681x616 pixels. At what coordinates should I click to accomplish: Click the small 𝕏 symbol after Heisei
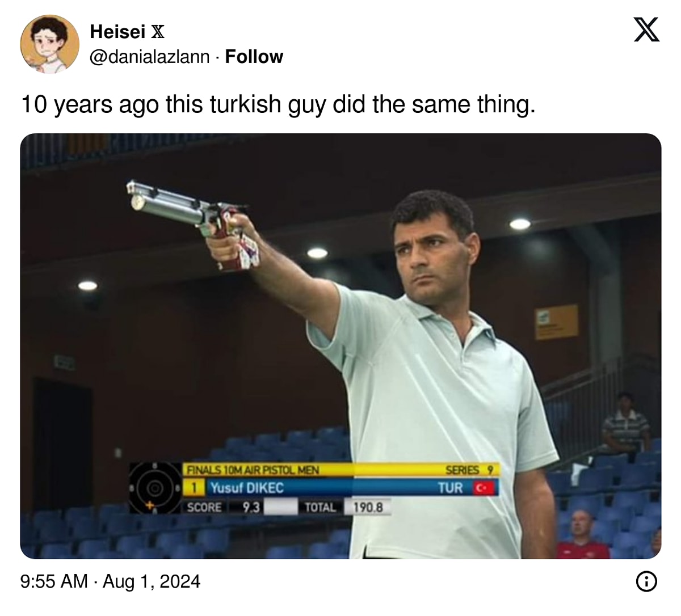(x=158, y=32)
